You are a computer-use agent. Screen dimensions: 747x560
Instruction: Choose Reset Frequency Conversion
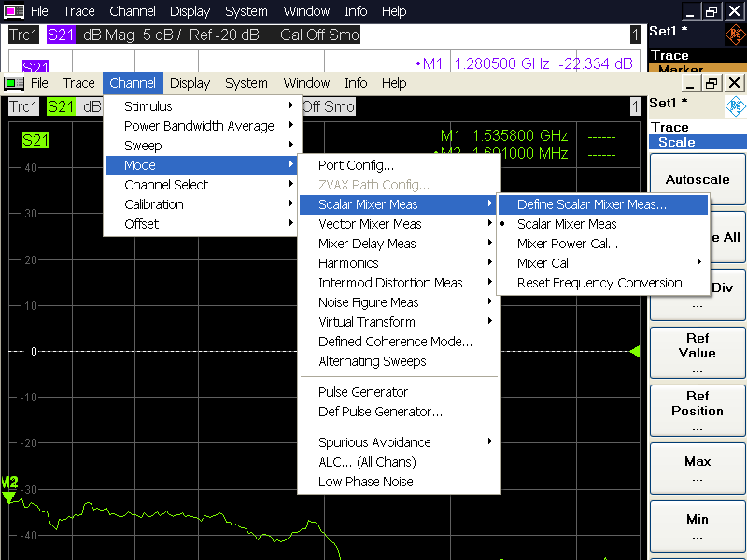click(599, 283)
